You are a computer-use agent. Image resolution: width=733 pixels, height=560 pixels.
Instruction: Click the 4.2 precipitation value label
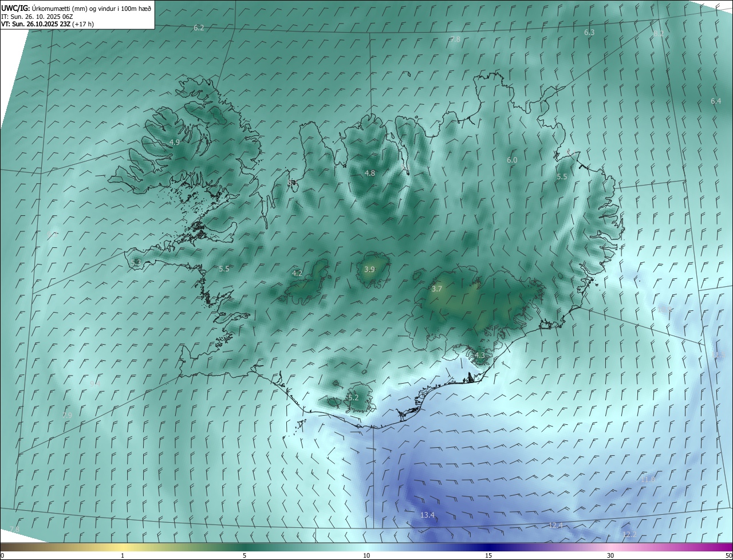[297, 273]
